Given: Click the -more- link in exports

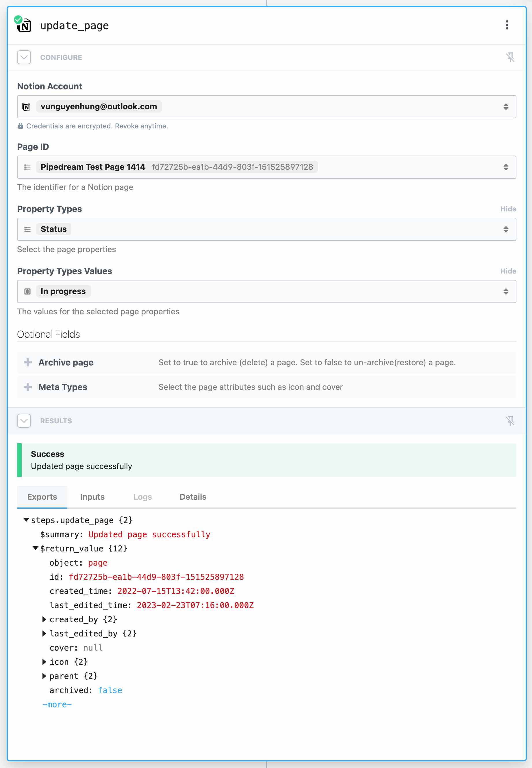Looking at the screenshot, I should [57, 705].
